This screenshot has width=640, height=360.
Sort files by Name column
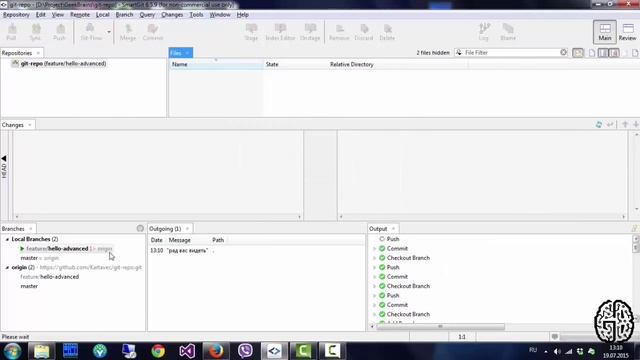(216, 64)
